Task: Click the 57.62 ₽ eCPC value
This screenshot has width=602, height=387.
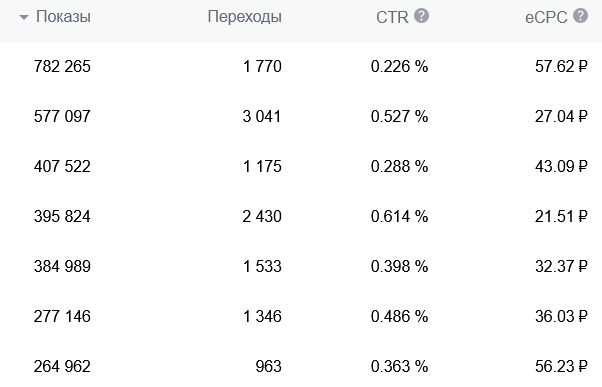Action: 561,66
